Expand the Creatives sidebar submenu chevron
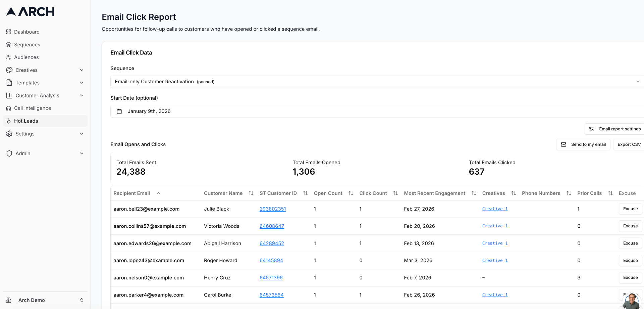644x309 pixels. [x=82, y=70]
